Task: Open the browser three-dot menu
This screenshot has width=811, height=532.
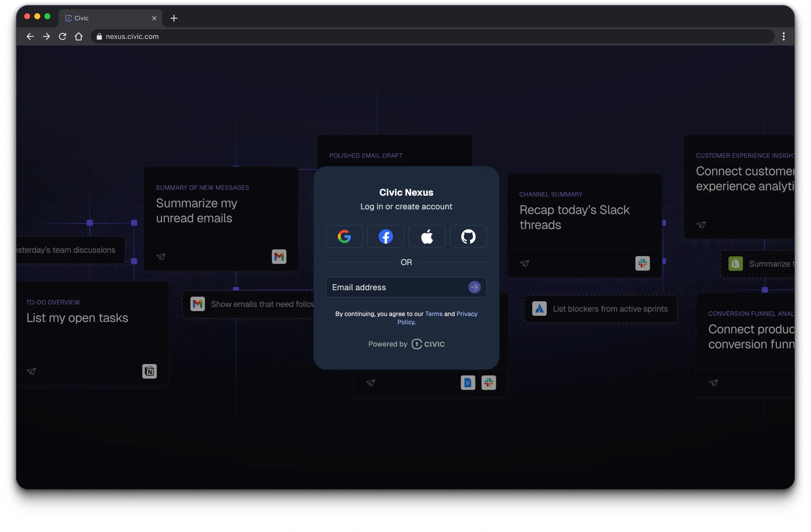Action: coord(784,37)
